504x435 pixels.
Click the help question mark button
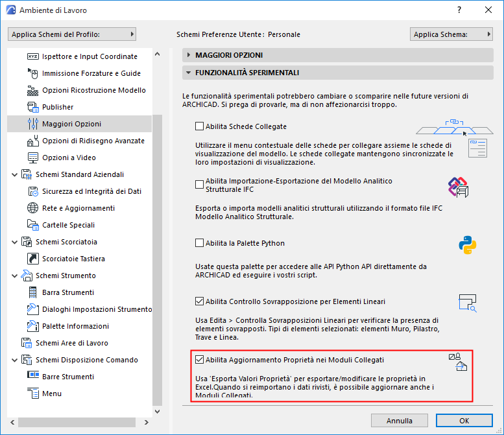pyautogui.click(x=459, y=10)
